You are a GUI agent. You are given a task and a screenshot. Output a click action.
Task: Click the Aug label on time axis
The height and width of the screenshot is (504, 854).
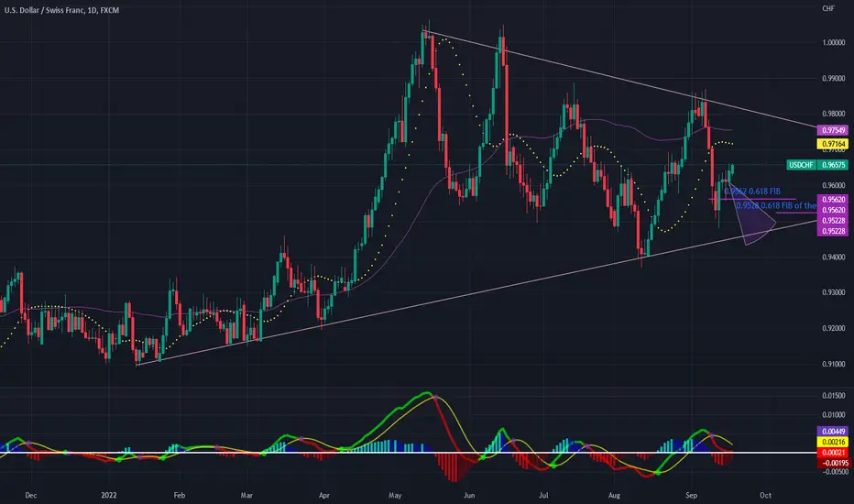614,495
